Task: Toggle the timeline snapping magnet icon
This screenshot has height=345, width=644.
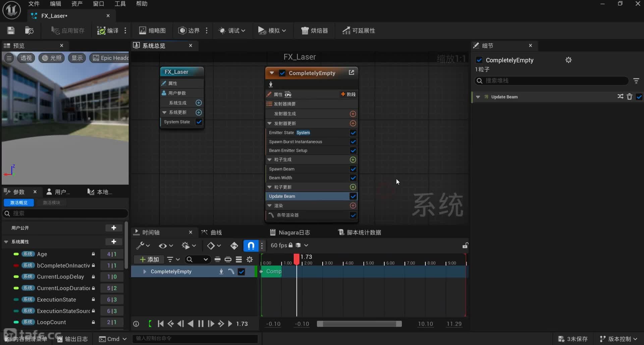Action: [x=251, y=246]
